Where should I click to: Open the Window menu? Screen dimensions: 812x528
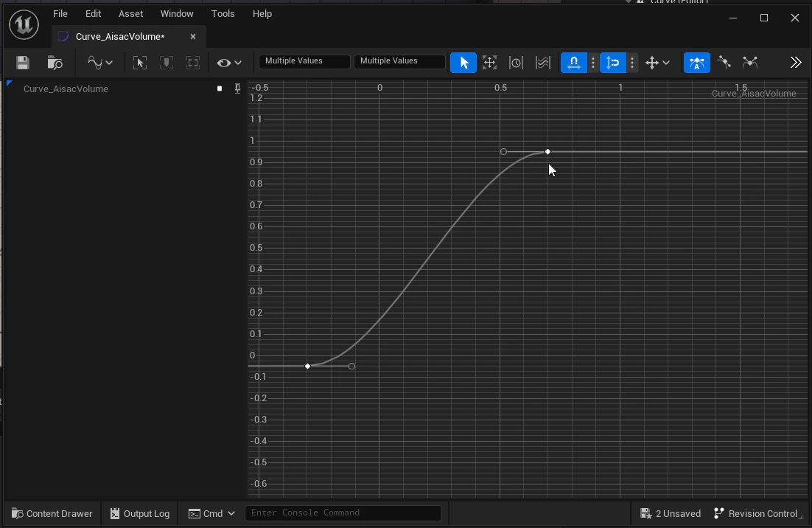(177, 14)
